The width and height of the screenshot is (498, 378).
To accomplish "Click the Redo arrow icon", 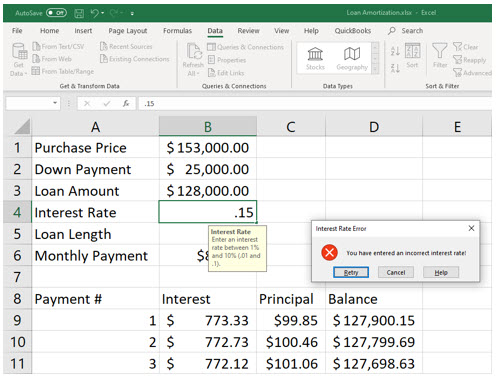I will pos(114,13).
